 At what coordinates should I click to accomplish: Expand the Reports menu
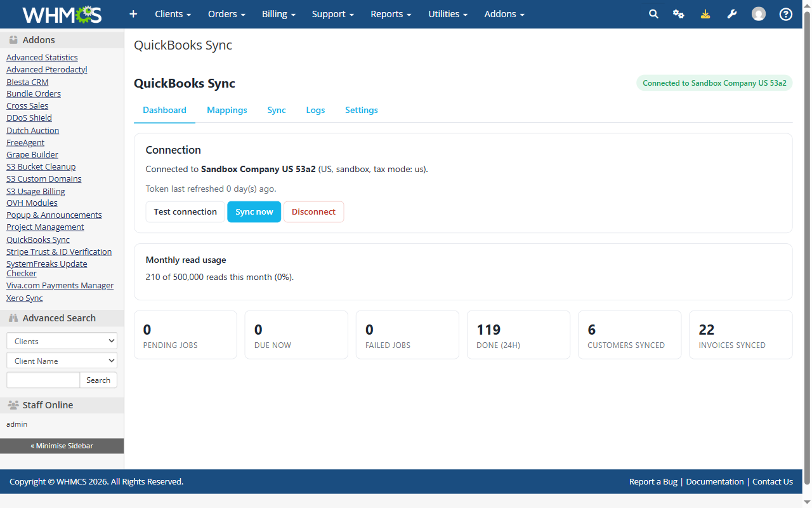point(391,14)
